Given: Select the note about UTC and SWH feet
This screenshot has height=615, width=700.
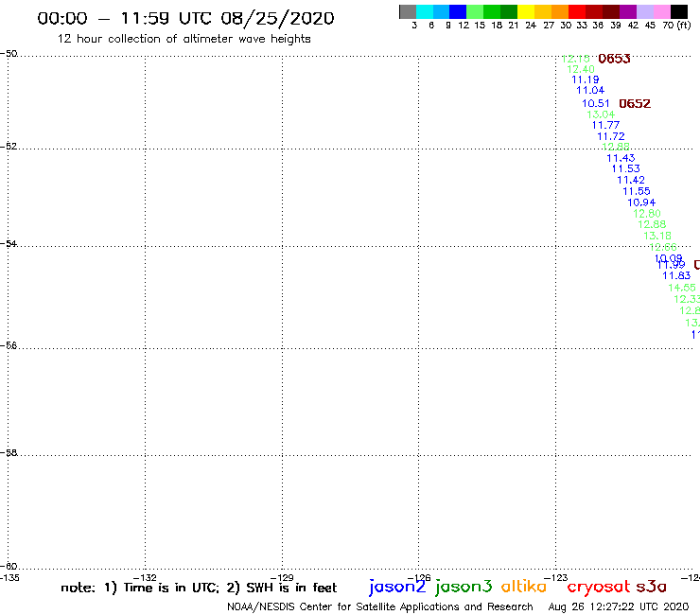Looking at the screenshot, I should [199, 588].
